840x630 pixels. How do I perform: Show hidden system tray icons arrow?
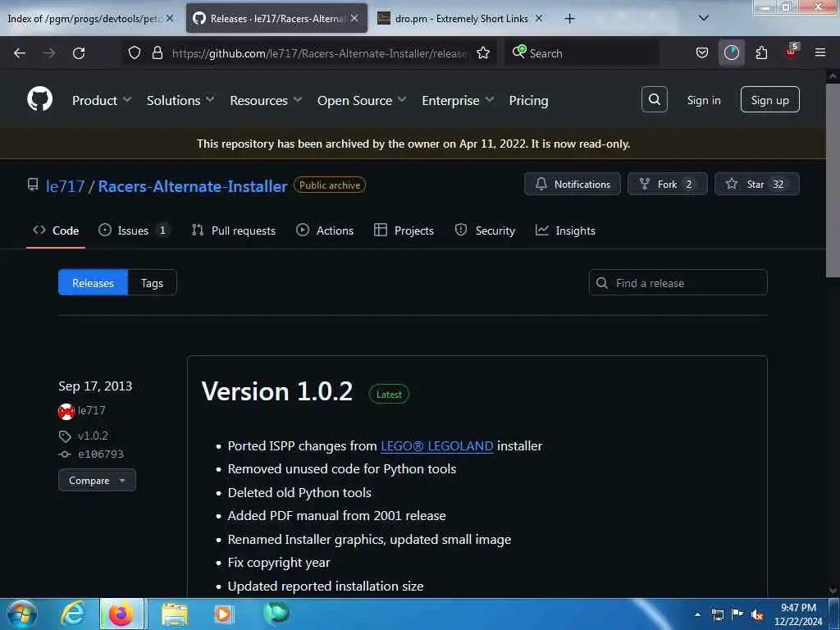pyautogui.click(x=697, y=614)
